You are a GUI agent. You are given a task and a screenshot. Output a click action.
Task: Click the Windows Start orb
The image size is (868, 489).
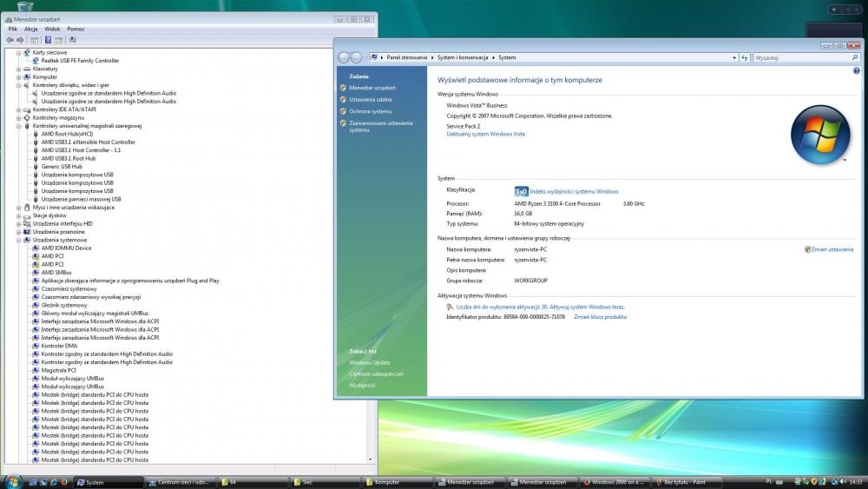pyautogui.click(x=14, y=481)
